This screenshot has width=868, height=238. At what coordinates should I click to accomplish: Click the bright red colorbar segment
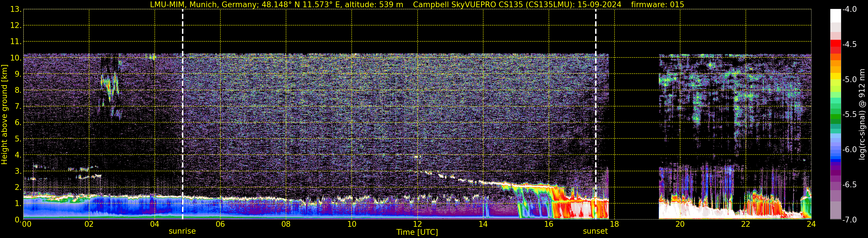click(x=836, y=43)
